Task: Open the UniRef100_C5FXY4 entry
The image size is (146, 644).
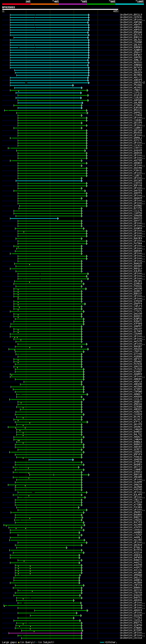Action: pyautogui.click(x=131, y=585)
